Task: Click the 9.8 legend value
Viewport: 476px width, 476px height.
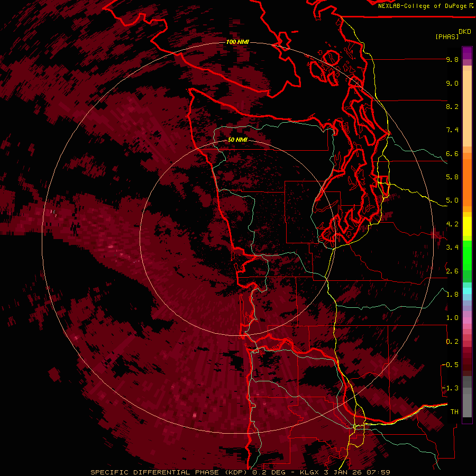Action: (452, 60)
